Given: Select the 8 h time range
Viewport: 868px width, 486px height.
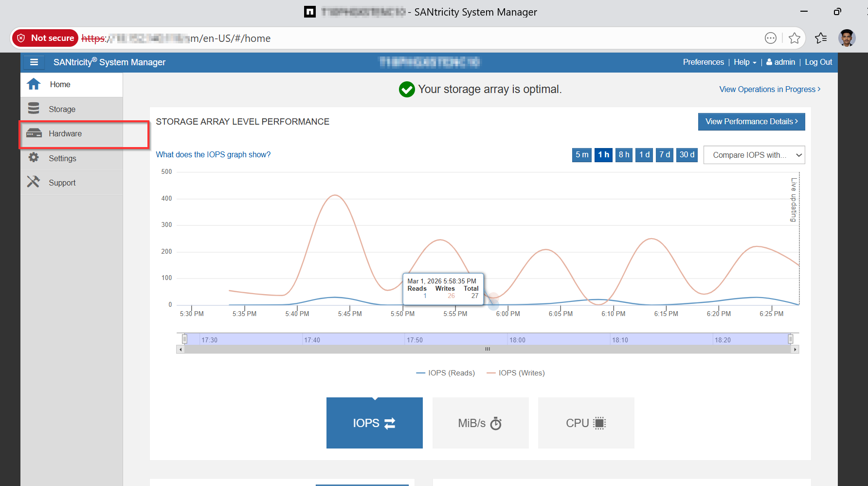Looking at the screenshot, I should 623,155.
